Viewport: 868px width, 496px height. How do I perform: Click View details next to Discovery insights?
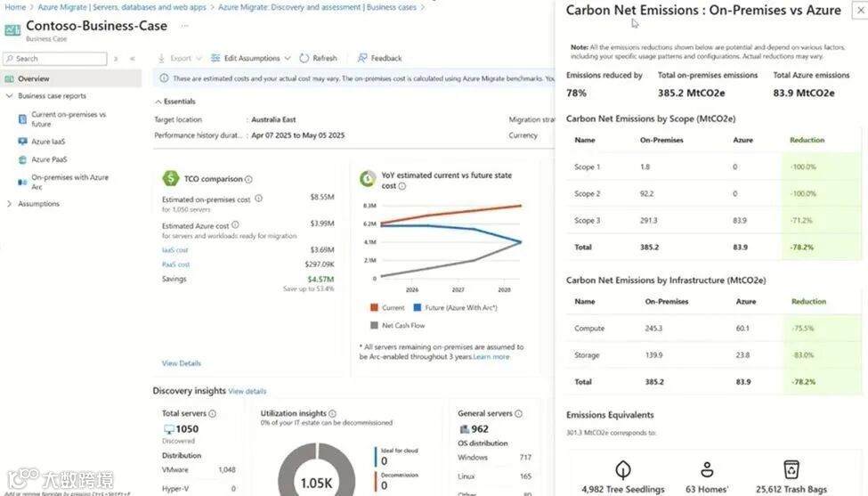tap(247, 392)
